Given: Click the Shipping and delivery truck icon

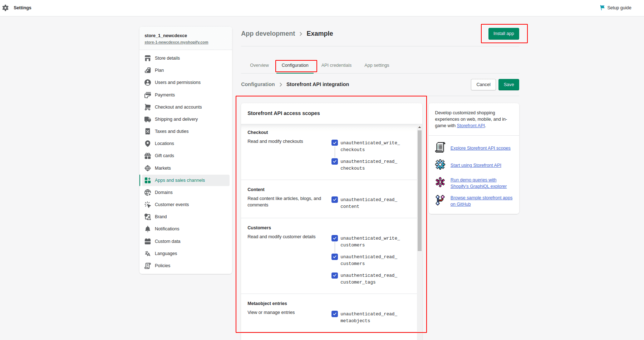Looking at the screenshot, I should pos(148,119).
